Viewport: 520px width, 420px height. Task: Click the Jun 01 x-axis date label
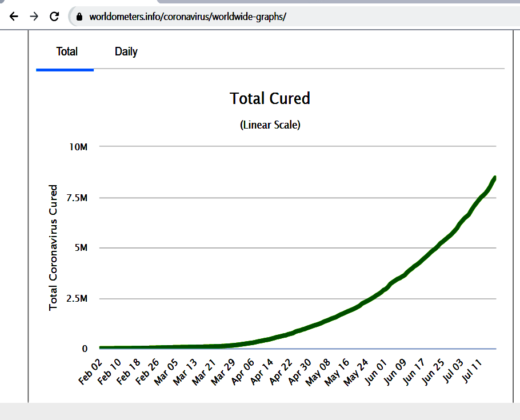tap(376, 373)
